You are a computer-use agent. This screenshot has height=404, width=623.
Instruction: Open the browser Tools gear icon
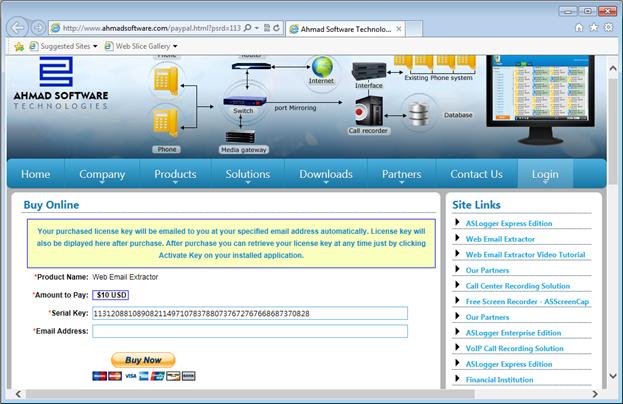coord(608,28)
